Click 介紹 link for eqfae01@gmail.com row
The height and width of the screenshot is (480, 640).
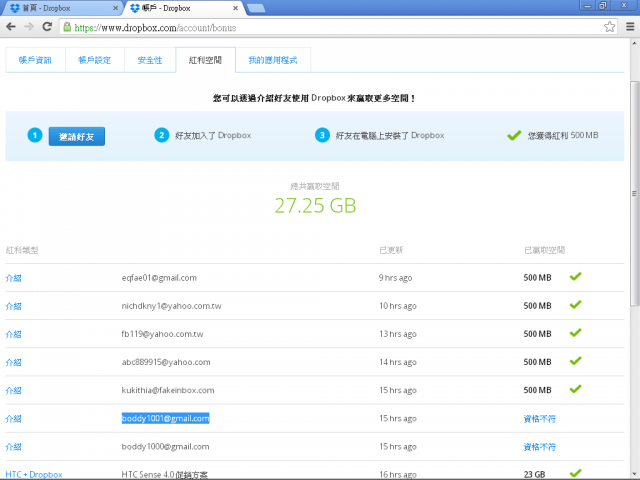click(13, 278)
